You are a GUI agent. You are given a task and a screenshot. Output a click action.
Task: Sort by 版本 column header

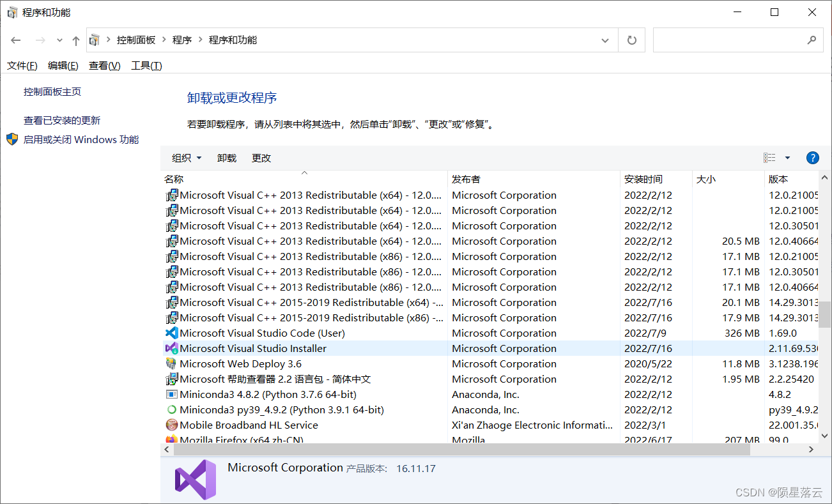[x=792, y=179]
